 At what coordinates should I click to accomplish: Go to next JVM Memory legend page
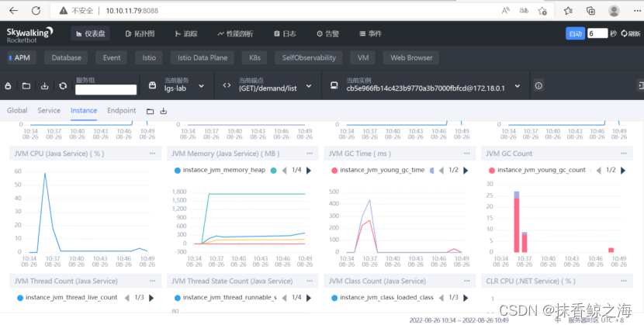[309, 171]
